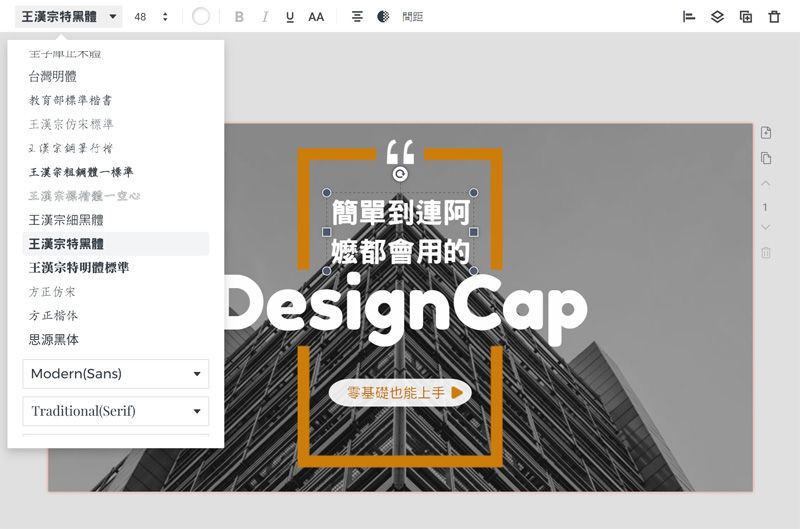This screenshot has height=529, width=800.
Task: Click the font size field showing 48
Action: [140, 17]
